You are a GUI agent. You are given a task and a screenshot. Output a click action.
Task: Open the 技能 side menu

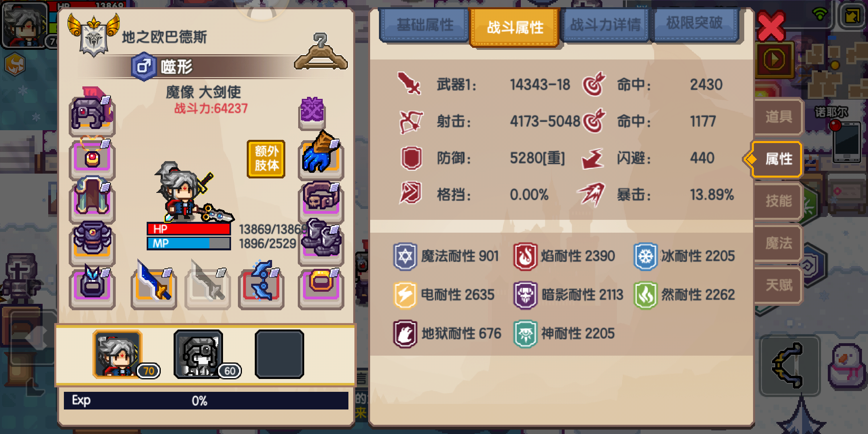click(778, 201)
